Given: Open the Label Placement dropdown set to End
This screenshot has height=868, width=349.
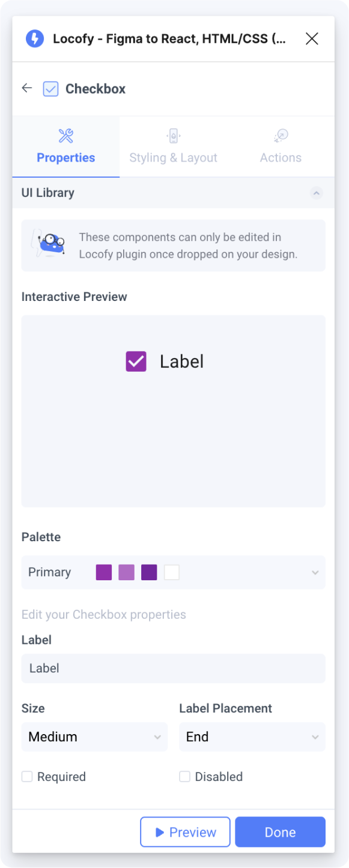Looking at the screenshot, I should [x=252, y=736].
